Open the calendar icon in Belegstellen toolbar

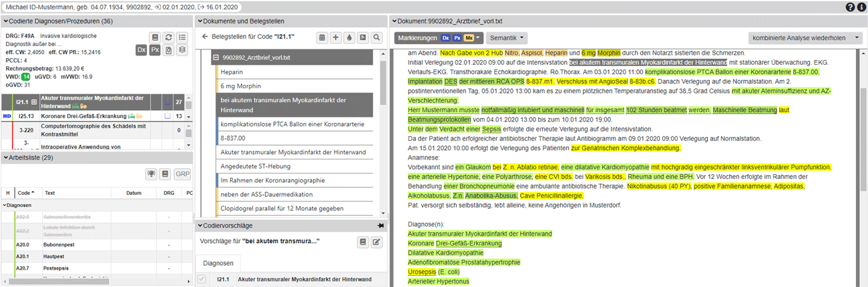tap(322, 37)
